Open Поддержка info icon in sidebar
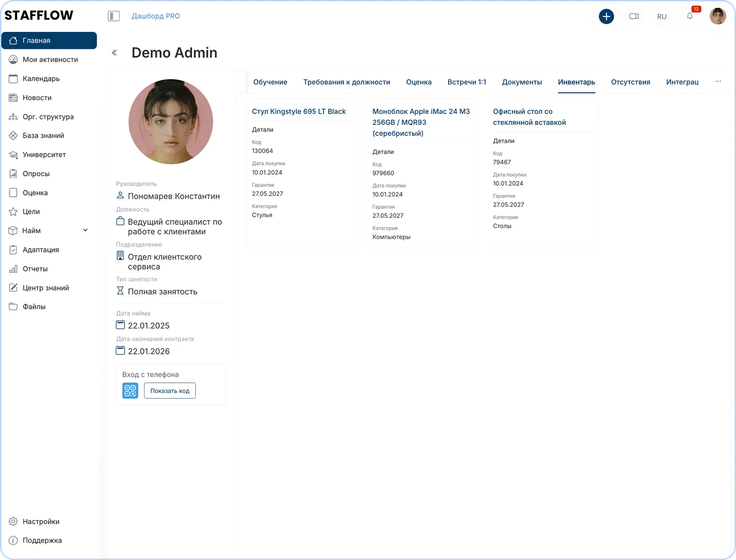Image resolution: width=736 pixels, height=560 pixels. 14,540
